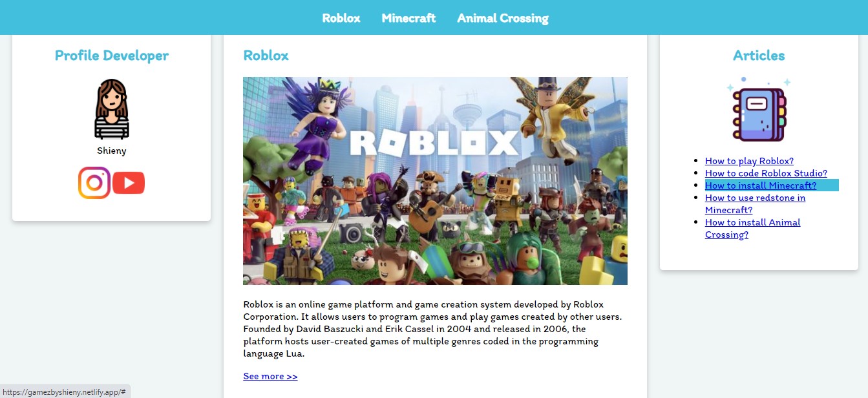Image resolution: width=868 pixels, height=398 pixels.
Task: Follow the 'See more >>' link
Action: 270,376
